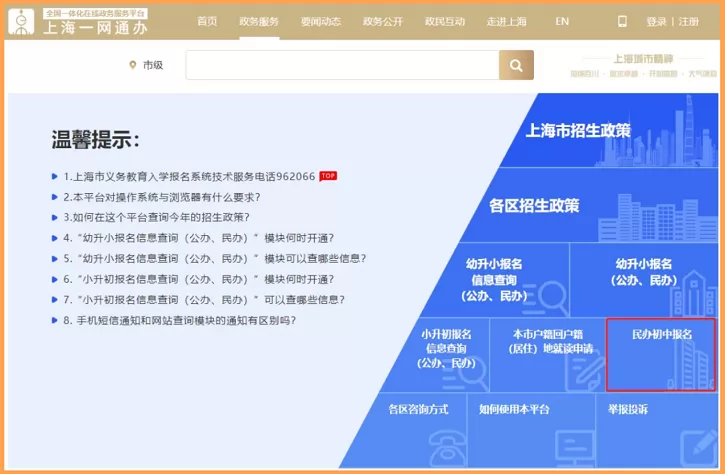Open the mobile phone icon in header
This screenshot has width=725, height=474.
[622, 21]
